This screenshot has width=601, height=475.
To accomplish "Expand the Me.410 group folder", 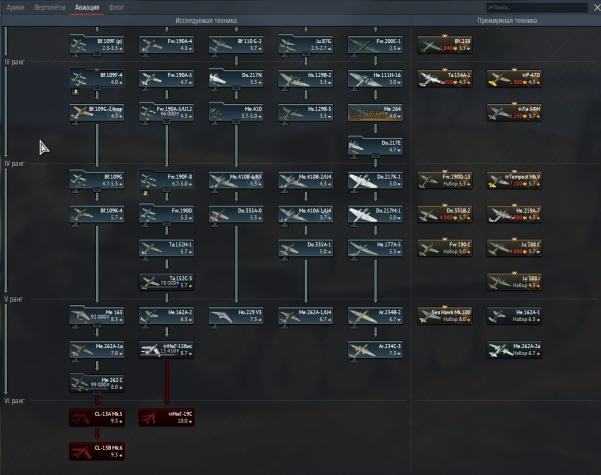I will tap(236, 112).
